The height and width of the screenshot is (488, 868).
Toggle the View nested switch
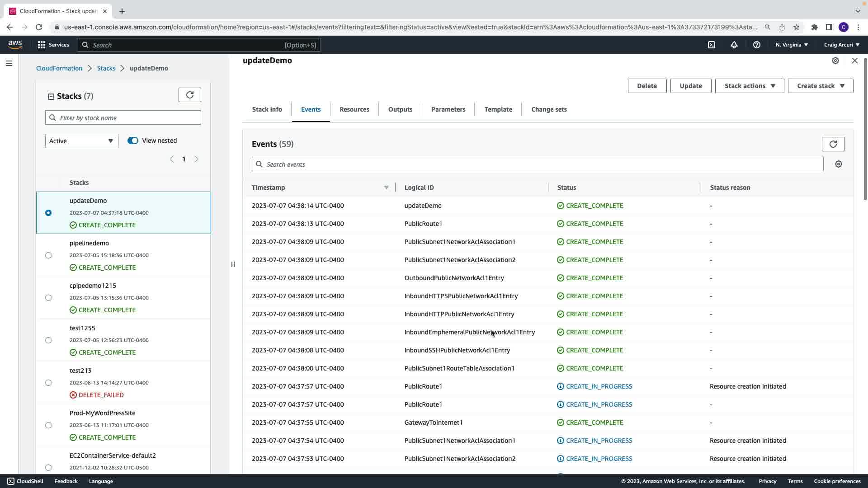click(x=132, y=141)
